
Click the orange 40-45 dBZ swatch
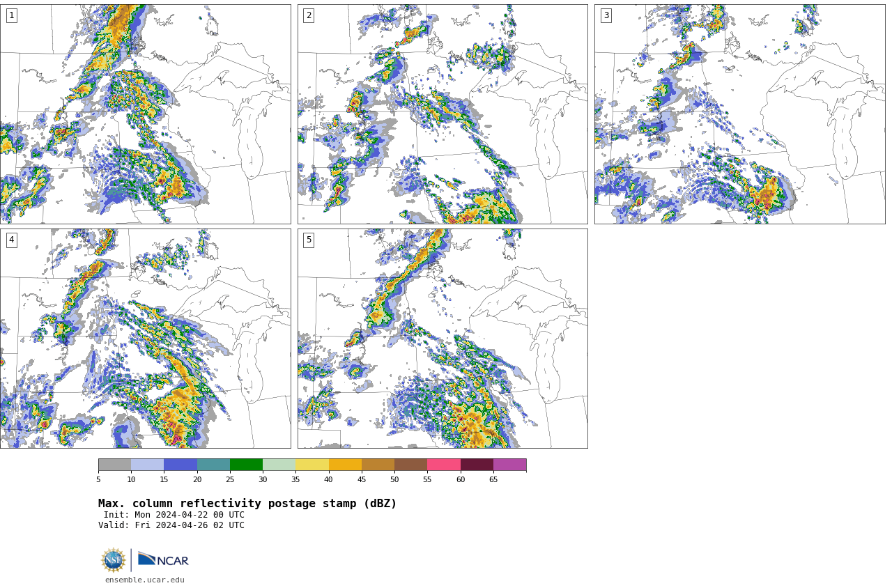pos(345,465)
